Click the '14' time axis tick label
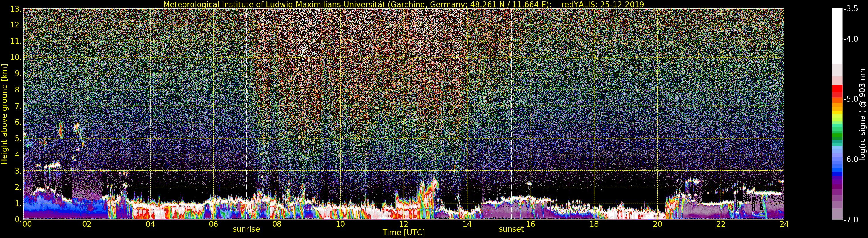 coord(467,224)
